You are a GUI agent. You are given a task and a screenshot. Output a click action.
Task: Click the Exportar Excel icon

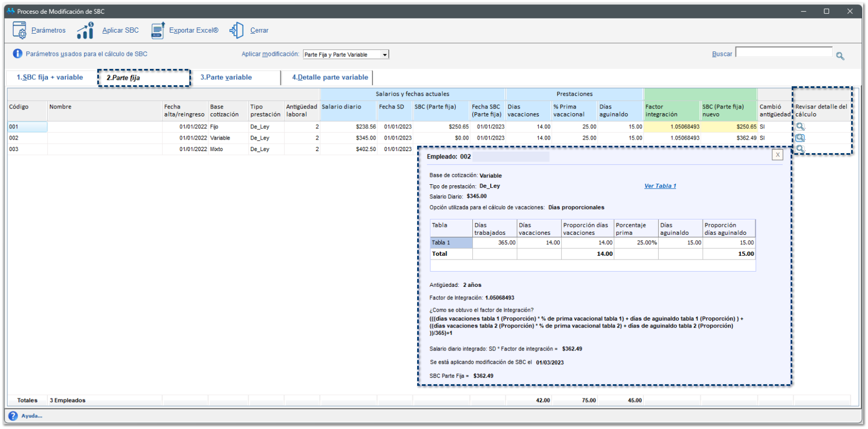coord(158,31)
